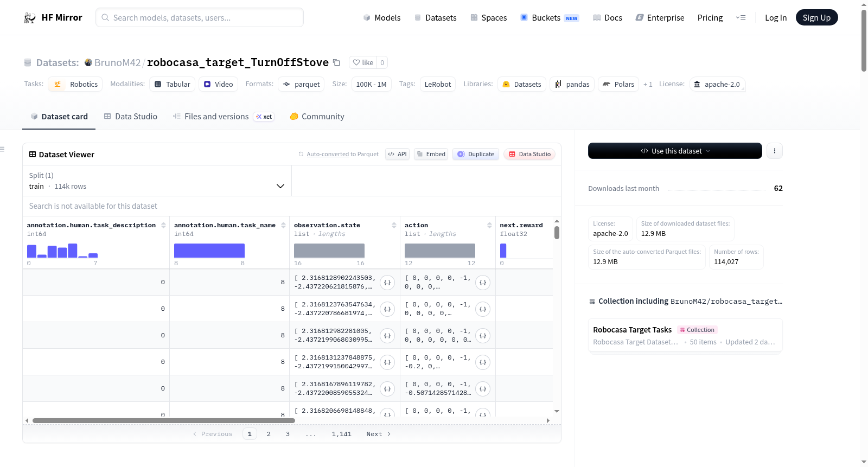Click the table's scroll-up arrow

(x=557, y=221)
